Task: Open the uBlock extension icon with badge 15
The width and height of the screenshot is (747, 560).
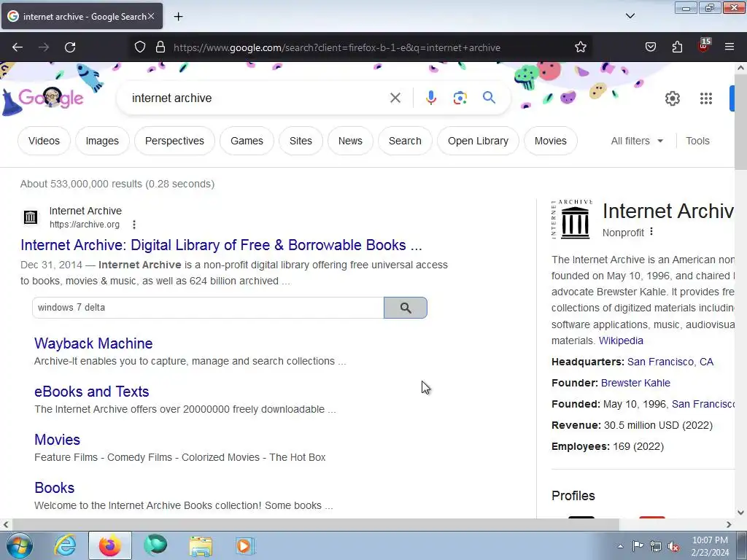Action: (704, 46)
